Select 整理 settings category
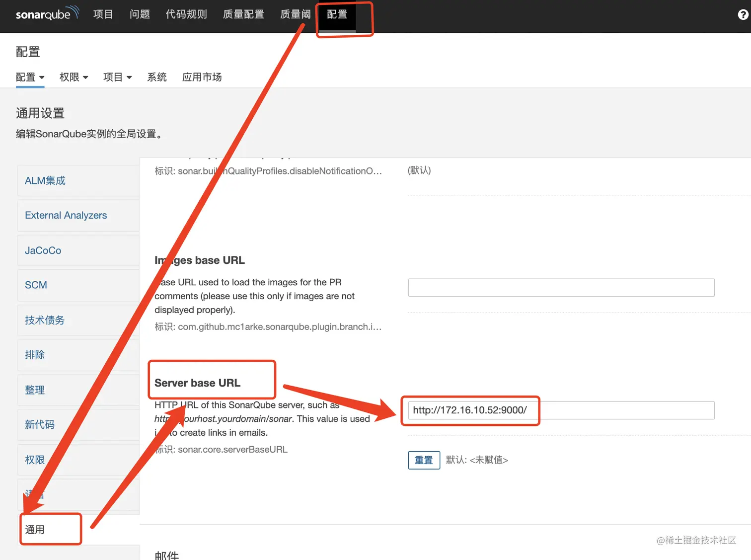 click(78, 390)
